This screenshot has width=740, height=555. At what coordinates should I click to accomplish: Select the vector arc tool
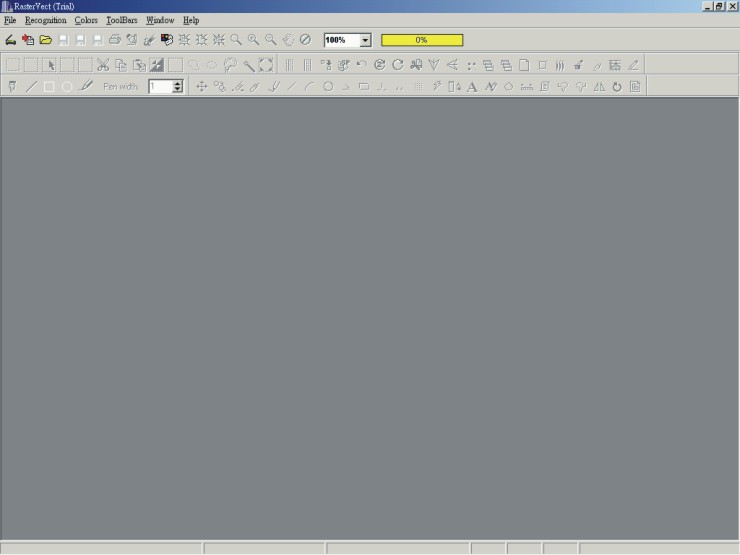(310, 87)
